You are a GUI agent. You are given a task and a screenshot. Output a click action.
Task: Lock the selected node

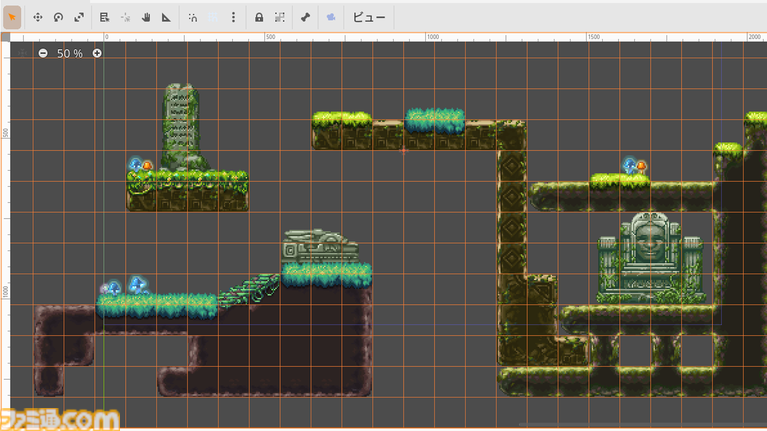259,17
